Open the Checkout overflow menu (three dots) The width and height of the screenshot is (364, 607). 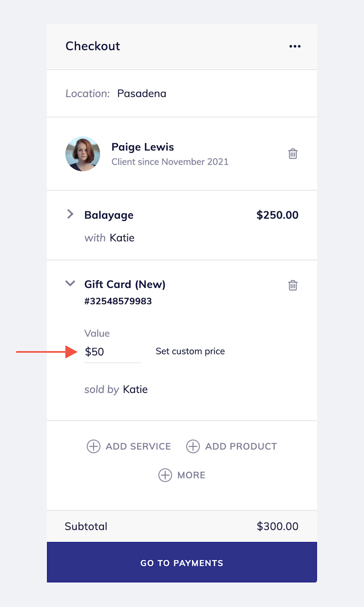(295, 46)
